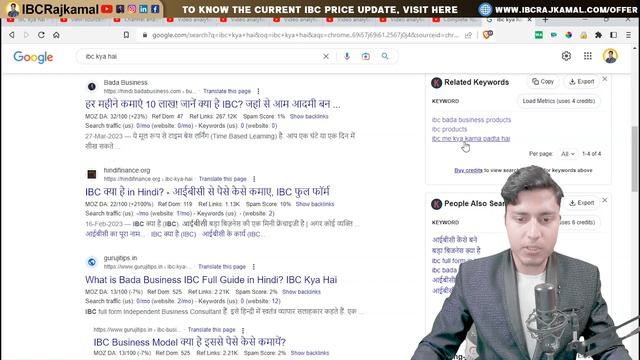
Task: Go back to the previous page
Action: pyautogui.click(x=12, y=35)
